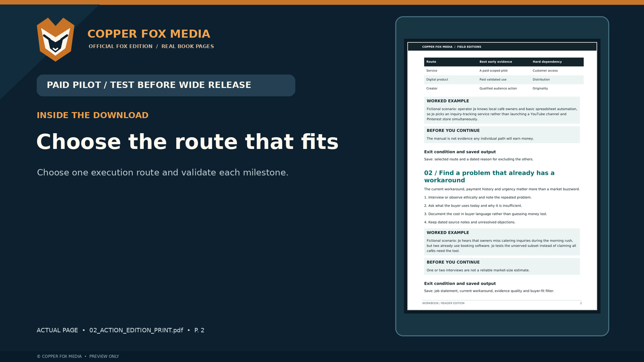644x362 pixels.
Task: Click the COPPER FOX MEDIA brand title
Action: 149,34
